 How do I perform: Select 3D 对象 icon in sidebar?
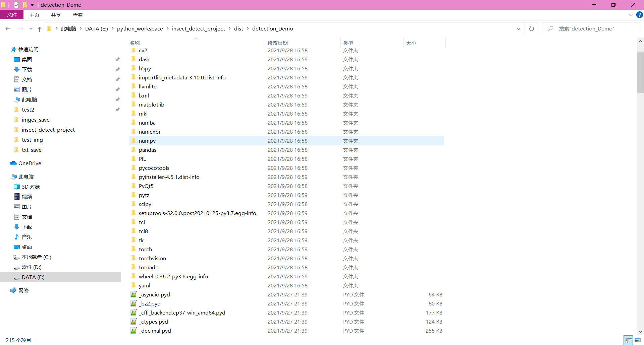[x=17, y=187]
